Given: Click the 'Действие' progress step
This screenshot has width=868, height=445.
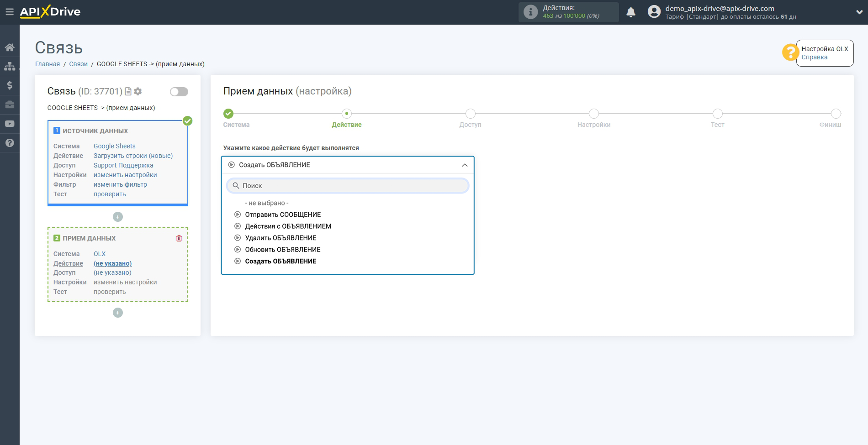Looking at the screenshot, I should tap(347, 114).
